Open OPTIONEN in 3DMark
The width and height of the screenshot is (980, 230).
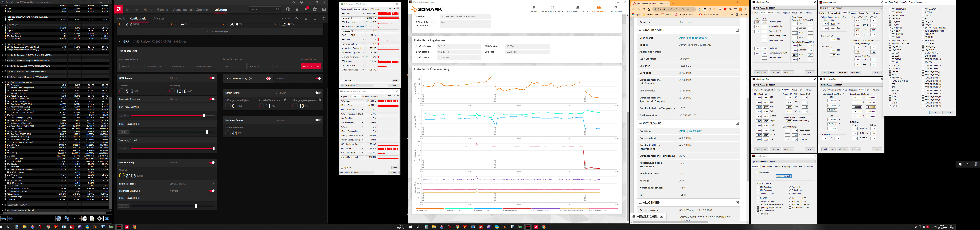pos(616,9)
